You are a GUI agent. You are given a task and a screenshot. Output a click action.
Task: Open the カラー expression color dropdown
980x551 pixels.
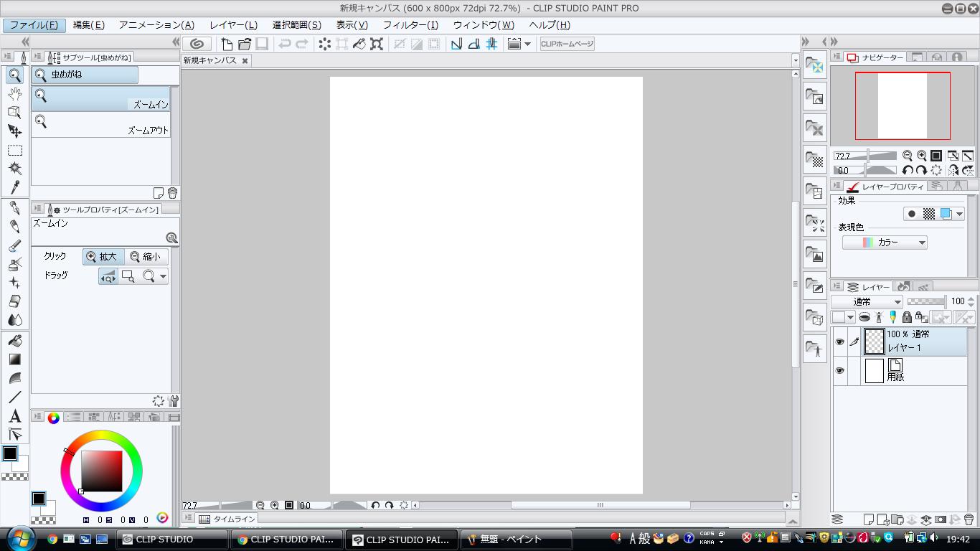coord(885,242)
